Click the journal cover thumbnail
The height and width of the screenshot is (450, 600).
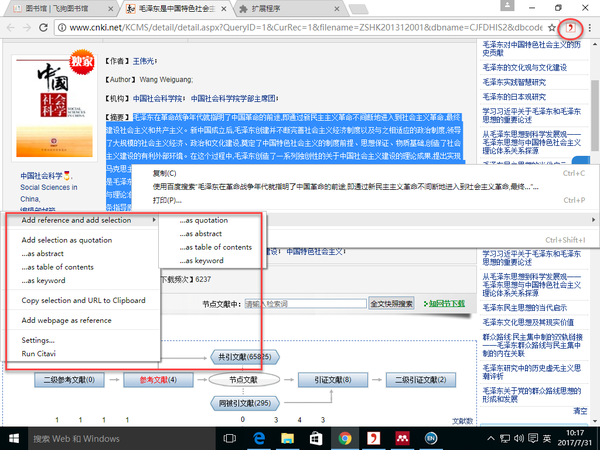point(54,108)
